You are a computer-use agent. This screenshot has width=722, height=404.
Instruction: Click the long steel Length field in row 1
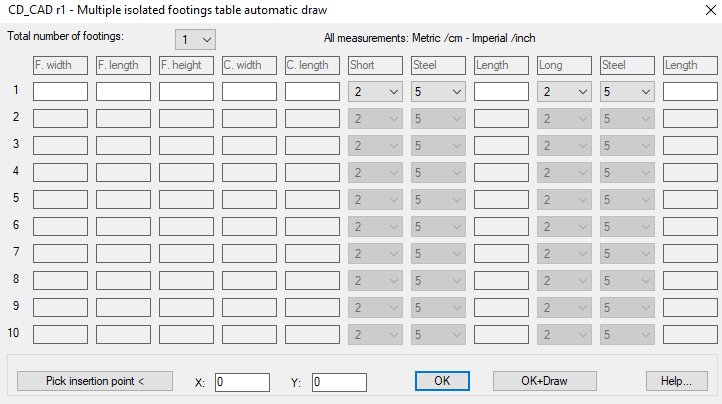pyautogui.click(x=690, y=92)
